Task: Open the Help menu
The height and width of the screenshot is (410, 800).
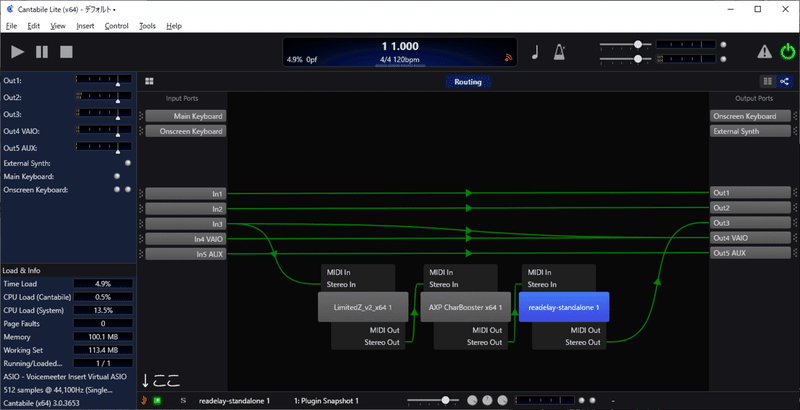Action: pos(174,26)
